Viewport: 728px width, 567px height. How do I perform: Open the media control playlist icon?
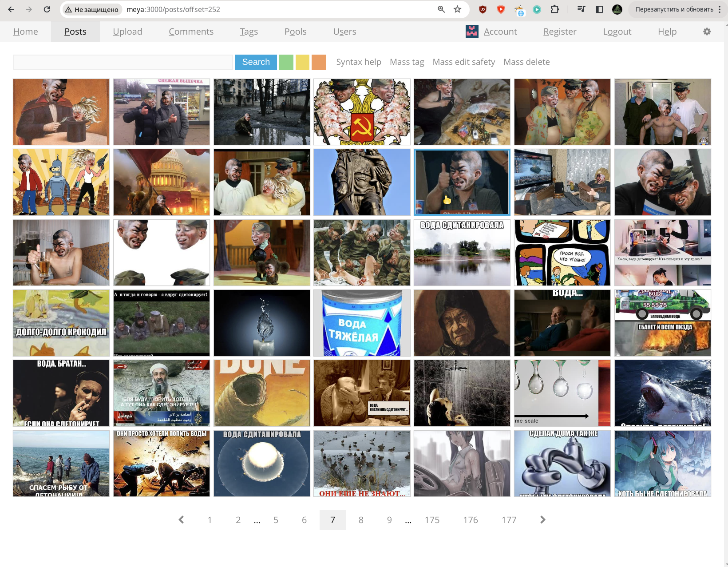coord(581,9)
